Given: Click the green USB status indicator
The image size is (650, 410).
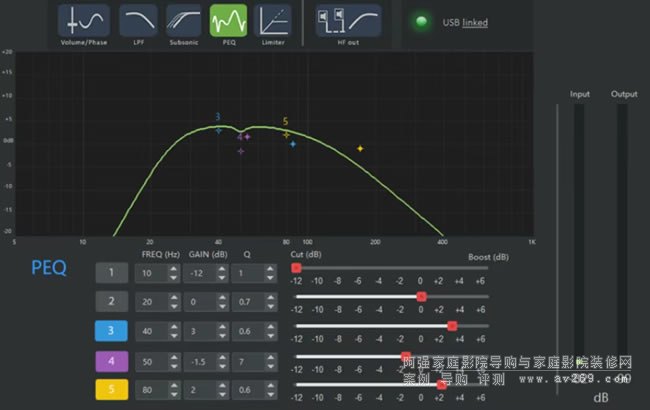Looking at the screenshot, I should pos(421,22).
